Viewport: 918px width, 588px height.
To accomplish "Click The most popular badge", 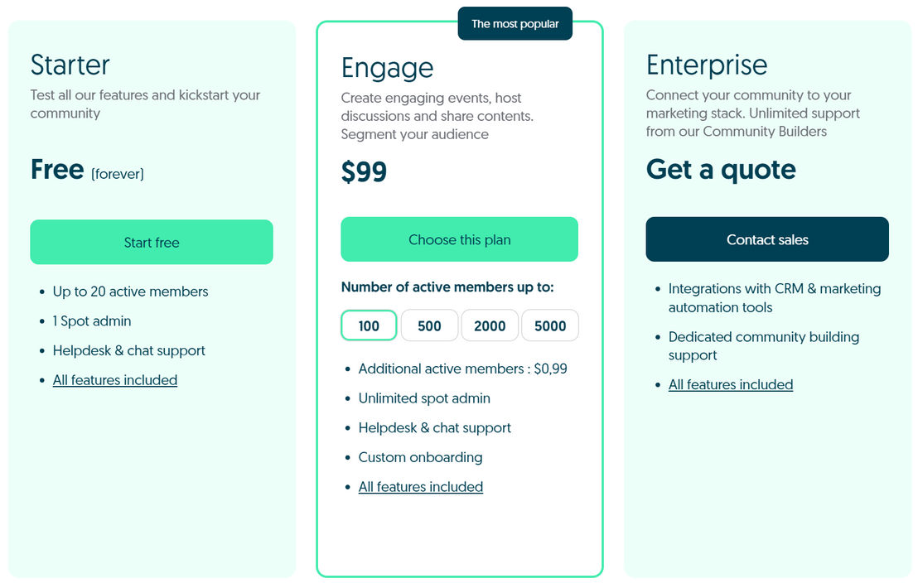I will (x=515, y=24).
